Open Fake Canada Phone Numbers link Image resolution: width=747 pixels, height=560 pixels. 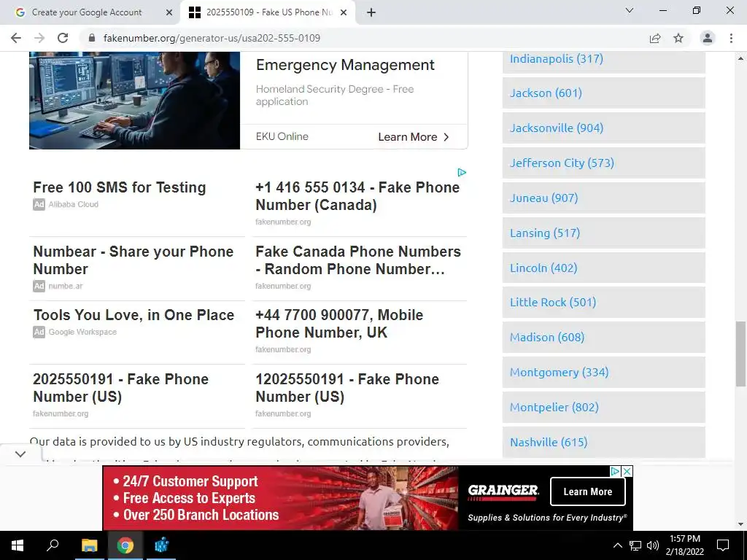tap(357, 260)
